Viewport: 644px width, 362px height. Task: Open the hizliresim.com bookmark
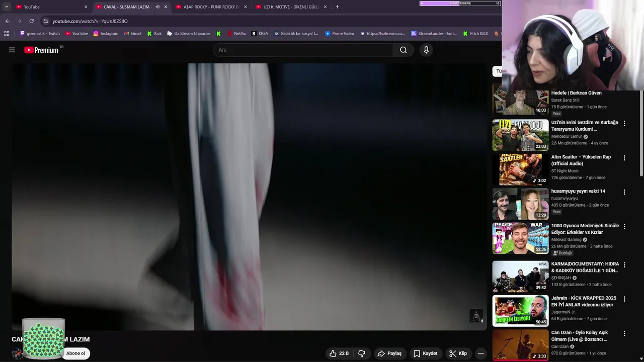pyautogui.click(x=382, y=34)
